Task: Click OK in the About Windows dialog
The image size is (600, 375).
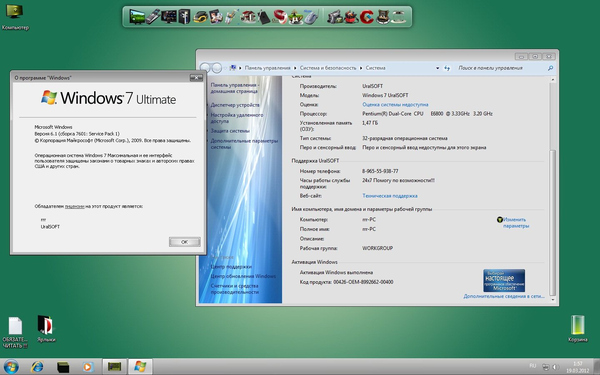Action: point(184,242)
